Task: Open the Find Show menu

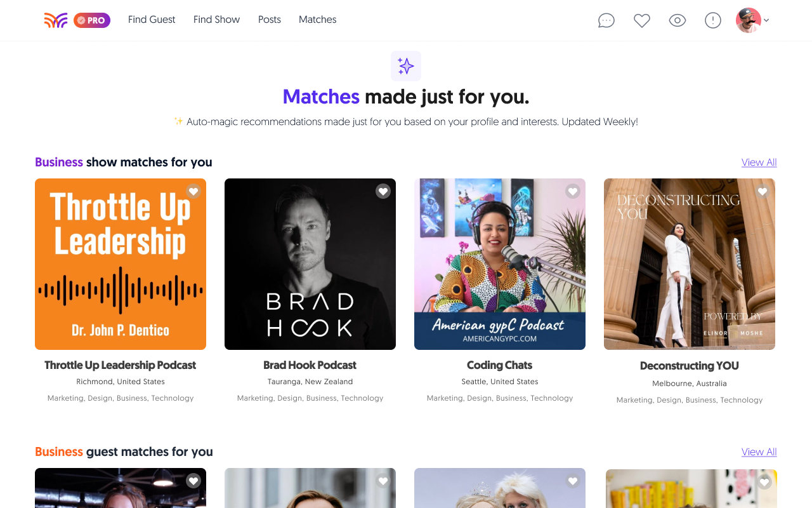Action: click(x=216, y=20)
